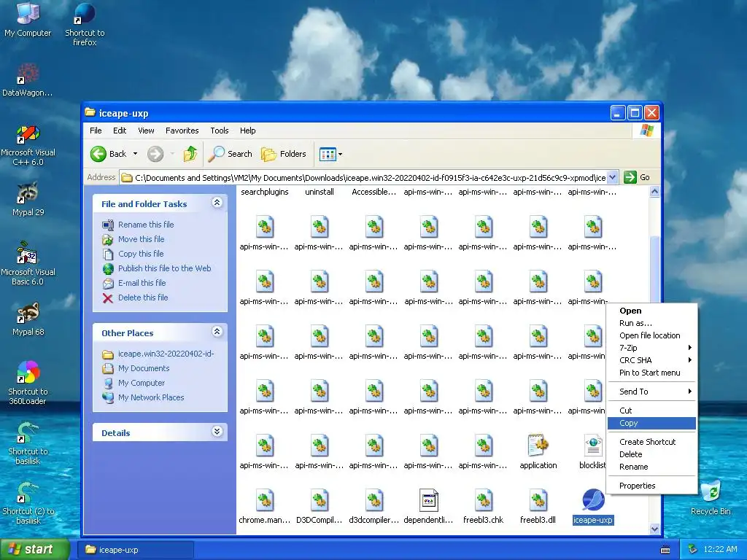Click the Back button in Explorer toolbar
Viewport: 747px width, 560px height.
pyautogui.click(x=109, y=154)
